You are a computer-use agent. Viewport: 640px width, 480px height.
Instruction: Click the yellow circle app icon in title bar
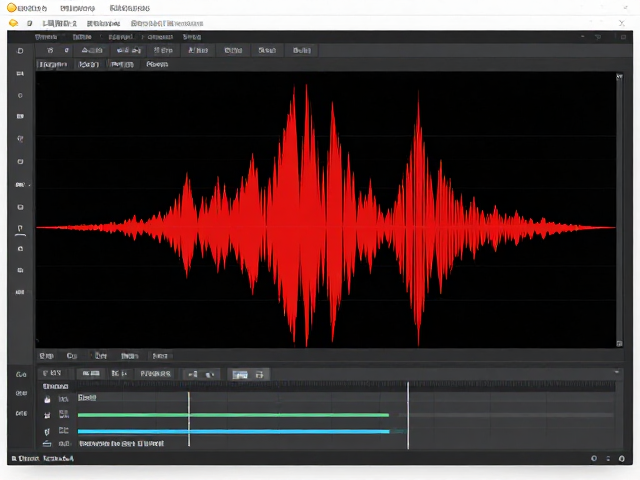12,7
